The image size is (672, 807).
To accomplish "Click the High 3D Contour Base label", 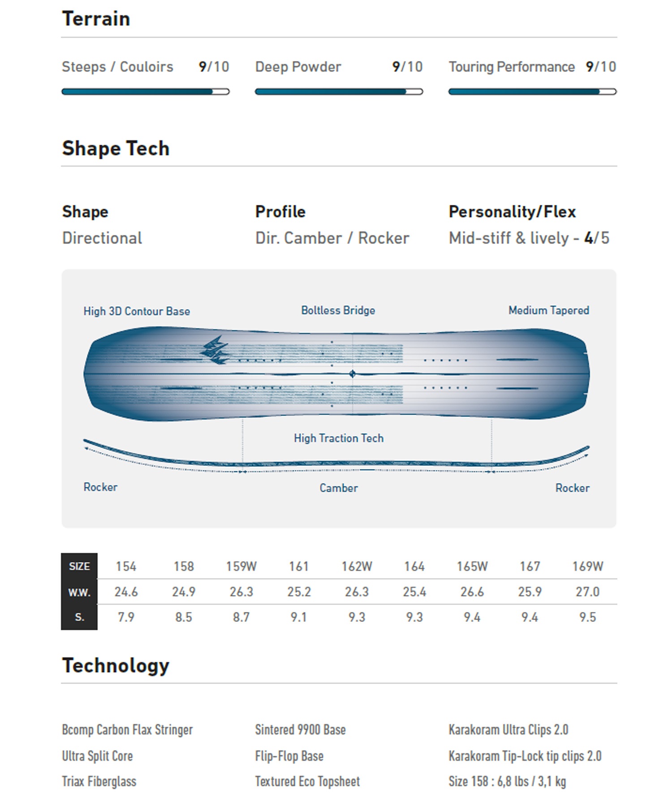I will [x=137, y=311].
